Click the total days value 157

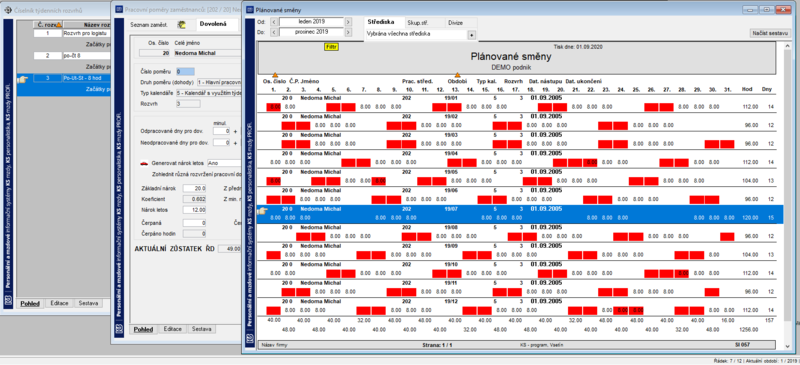[769, 320]
